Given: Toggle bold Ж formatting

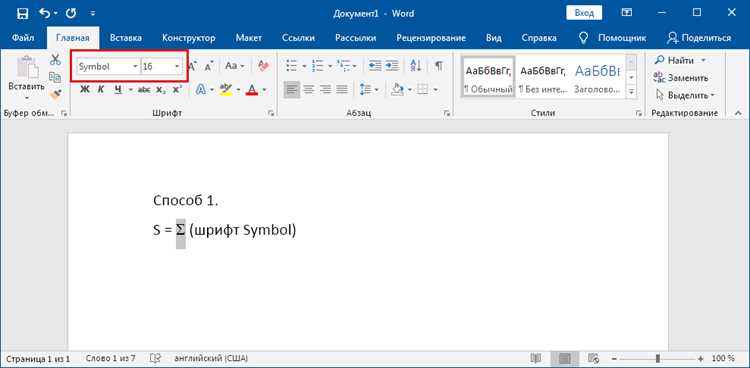Looking at the screenshot, I should tap(85, 89).
